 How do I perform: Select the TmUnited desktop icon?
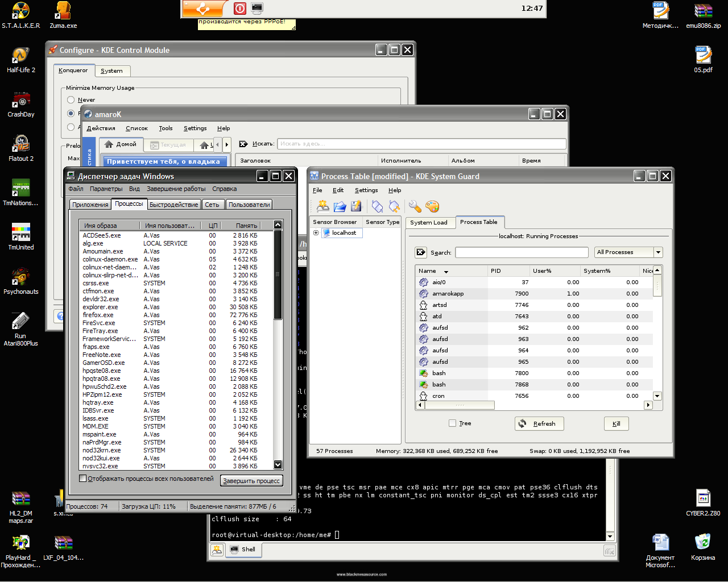[x=21, y=237]
